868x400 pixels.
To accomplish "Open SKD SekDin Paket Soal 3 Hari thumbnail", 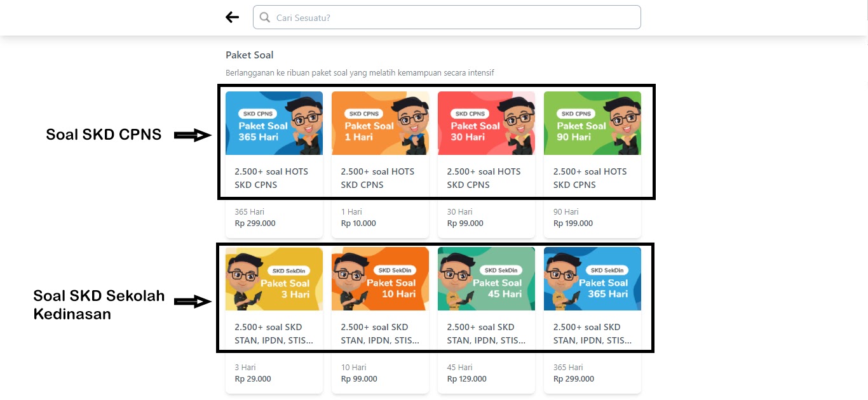I will (275, 279).
